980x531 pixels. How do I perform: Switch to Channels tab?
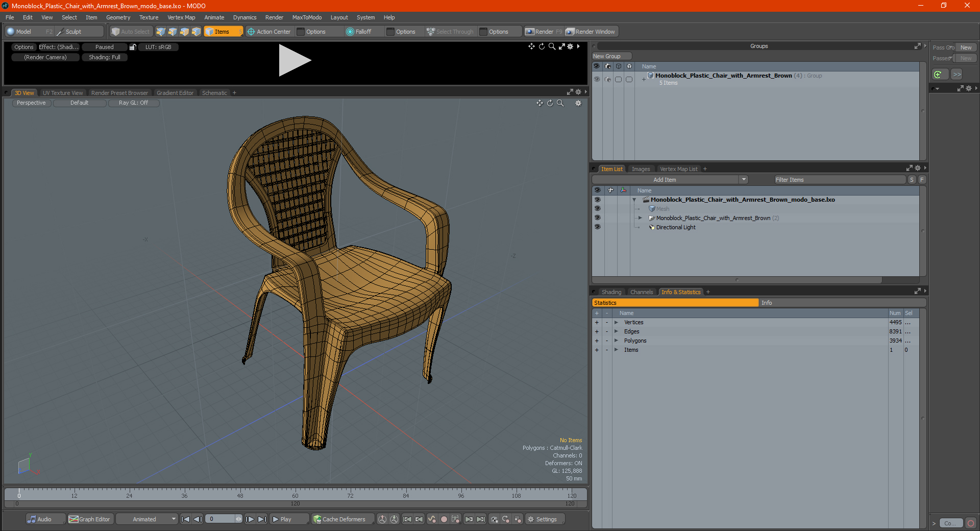(x=642, y=292)
